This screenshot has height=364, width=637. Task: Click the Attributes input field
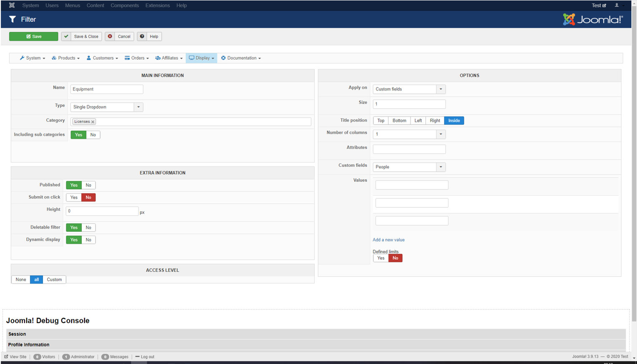(409, 149)
